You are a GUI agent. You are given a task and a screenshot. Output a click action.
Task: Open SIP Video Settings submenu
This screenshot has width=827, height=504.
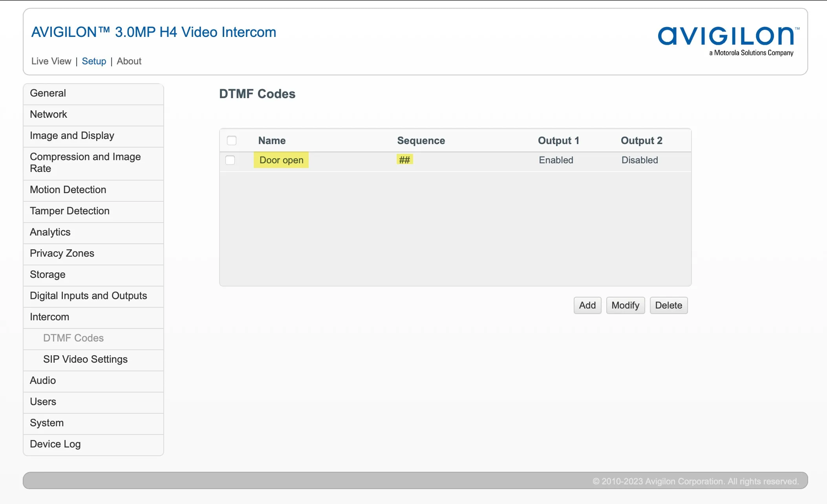[93, 360]
